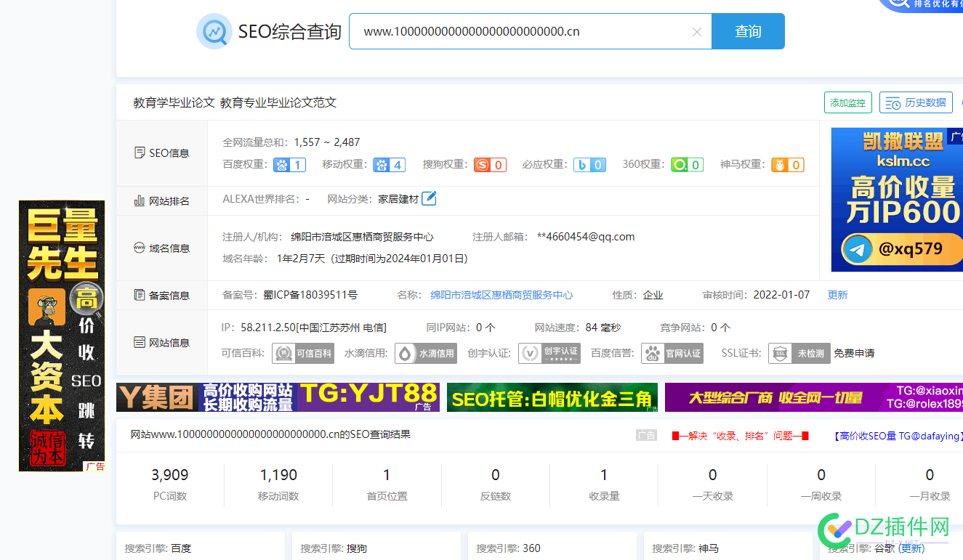963x560 pixels.
Task: Click the Telegram icon on @xq579 ad
Action: click(x=858, y=250)
